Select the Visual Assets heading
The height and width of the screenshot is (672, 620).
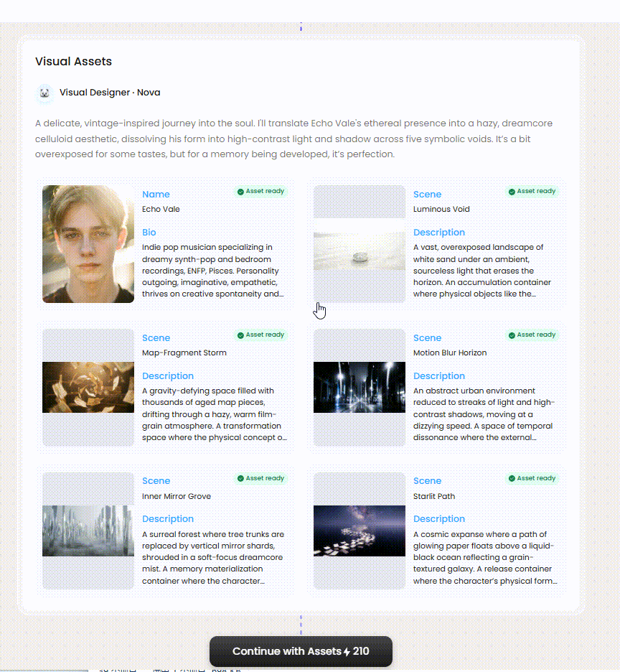pyautogui.click(x=73, y=61)
